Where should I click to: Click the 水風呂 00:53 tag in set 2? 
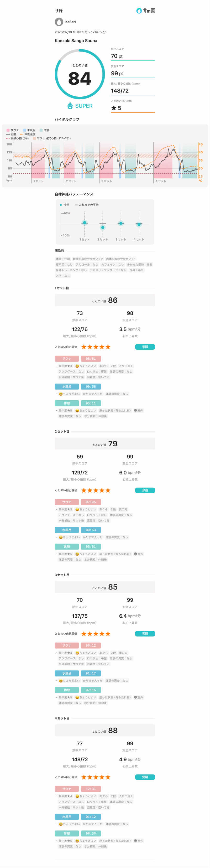[78, 530]
